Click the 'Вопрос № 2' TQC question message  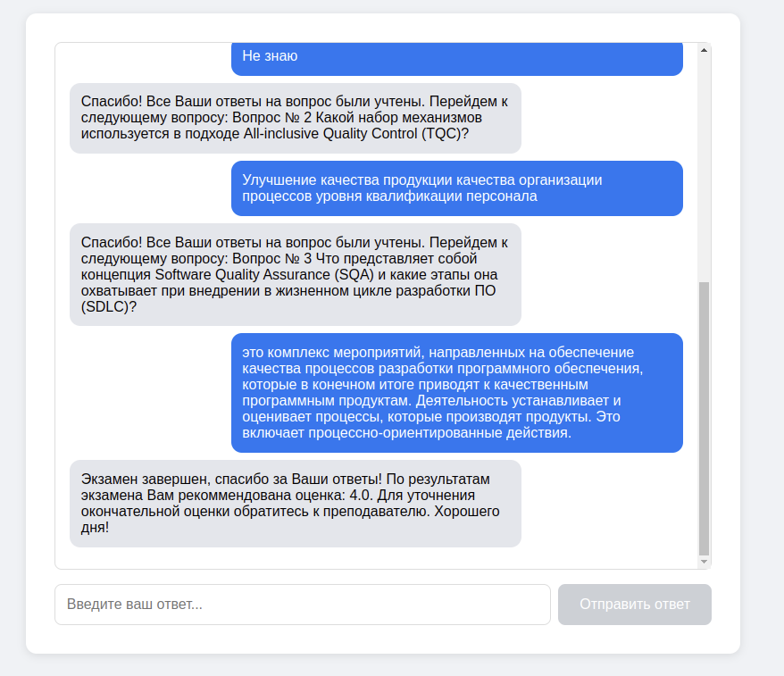click(x=296, y=118)
